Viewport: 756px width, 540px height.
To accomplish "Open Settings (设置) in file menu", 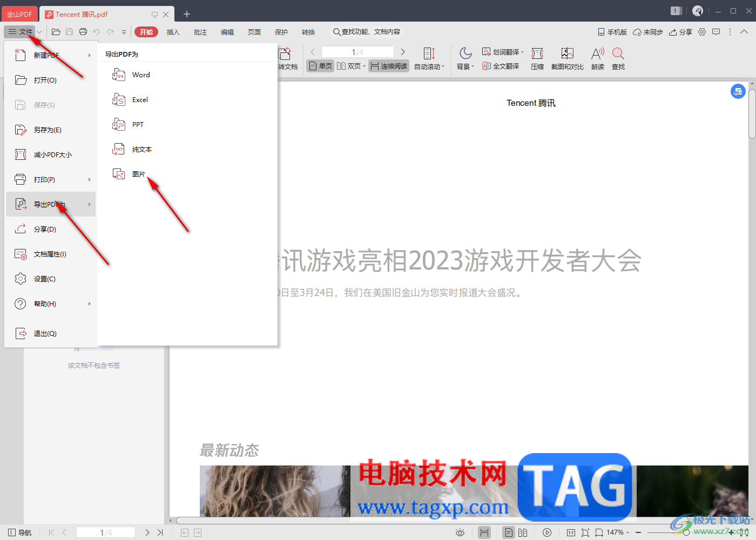I will (51, 279).
